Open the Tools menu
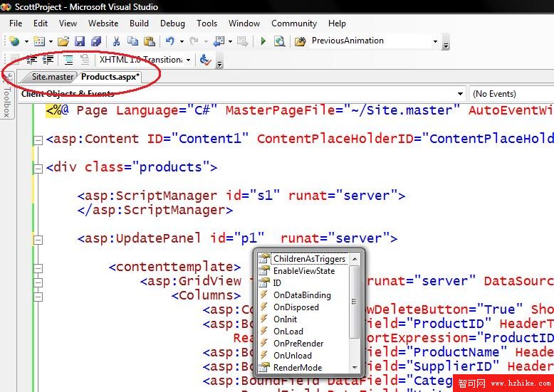The image size is (554, 392). tap(207, 23)
